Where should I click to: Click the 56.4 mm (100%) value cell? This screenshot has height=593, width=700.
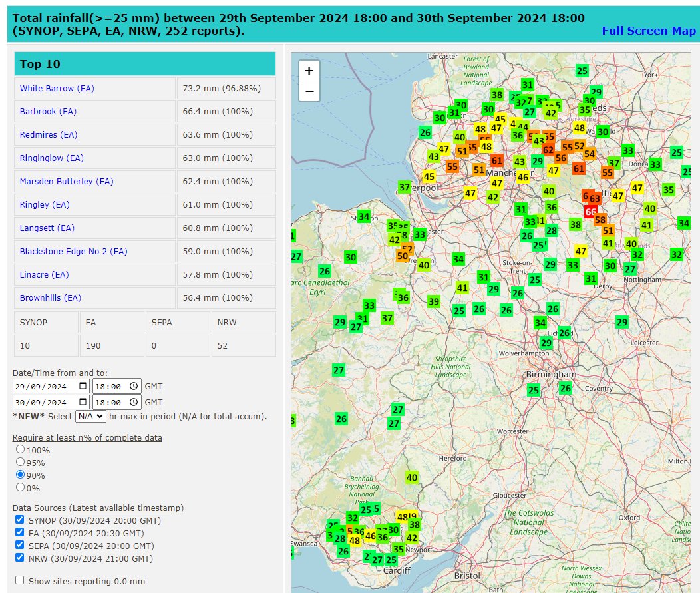(226, 298)
